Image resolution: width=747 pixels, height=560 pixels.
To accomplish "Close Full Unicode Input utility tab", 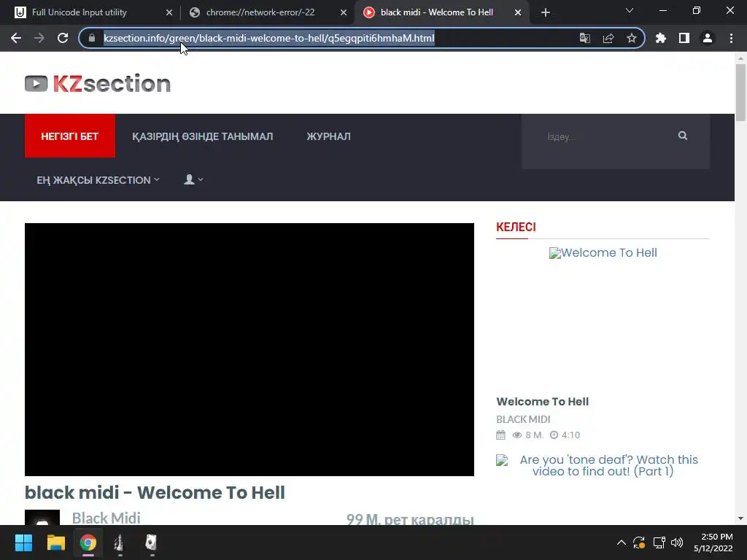I will pyautogui.click(x=169, y=12).
